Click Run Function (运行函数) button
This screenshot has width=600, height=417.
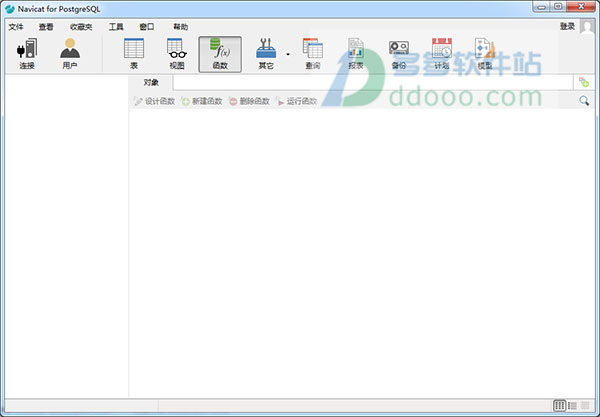pyautogui.click(x=297, y=101)
